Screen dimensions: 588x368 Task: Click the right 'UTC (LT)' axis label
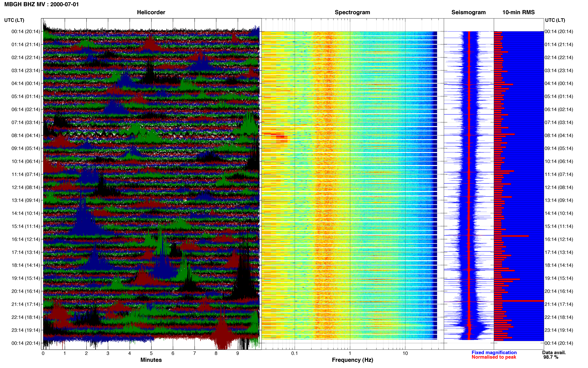(555, 20)
